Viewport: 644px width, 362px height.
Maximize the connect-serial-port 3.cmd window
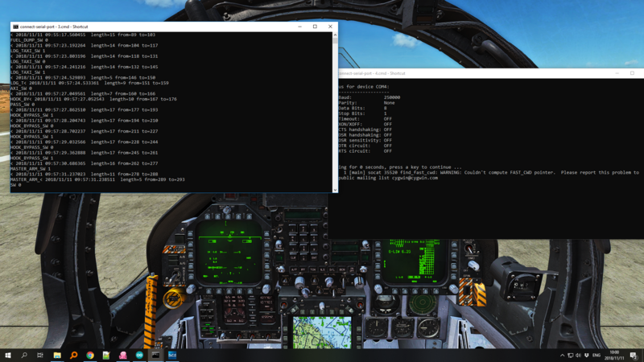315,27
